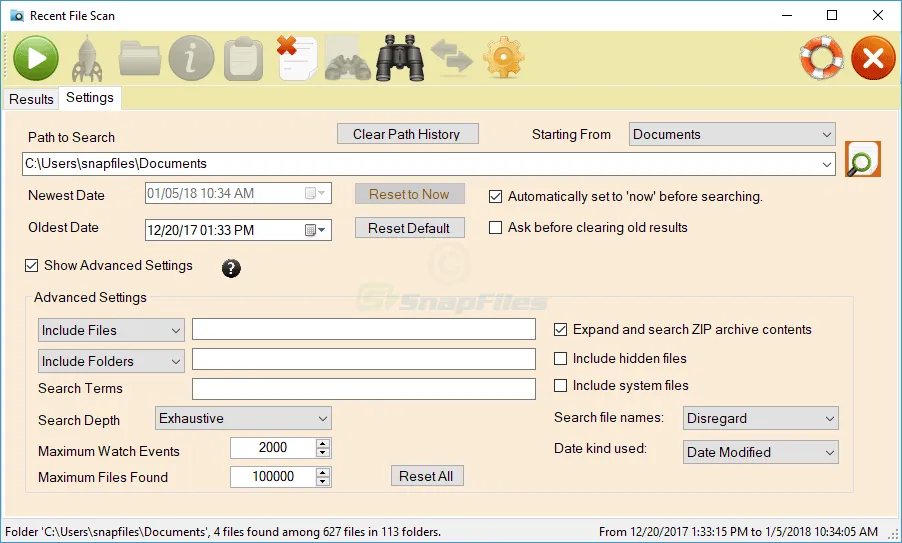Click the Recent File Scan title icon
The height and width of the screenshot is (543, 902).
click(17, 16)
